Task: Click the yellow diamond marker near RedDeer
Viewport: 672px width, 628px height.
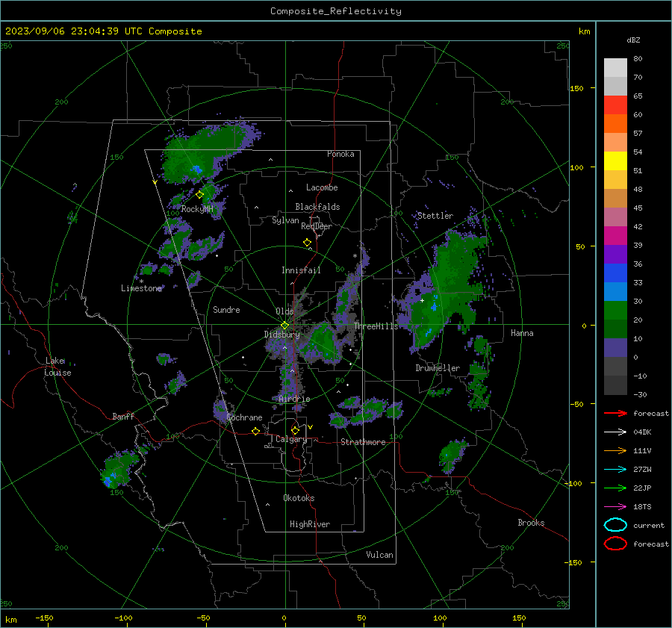Action: click(x=308, y=243)
